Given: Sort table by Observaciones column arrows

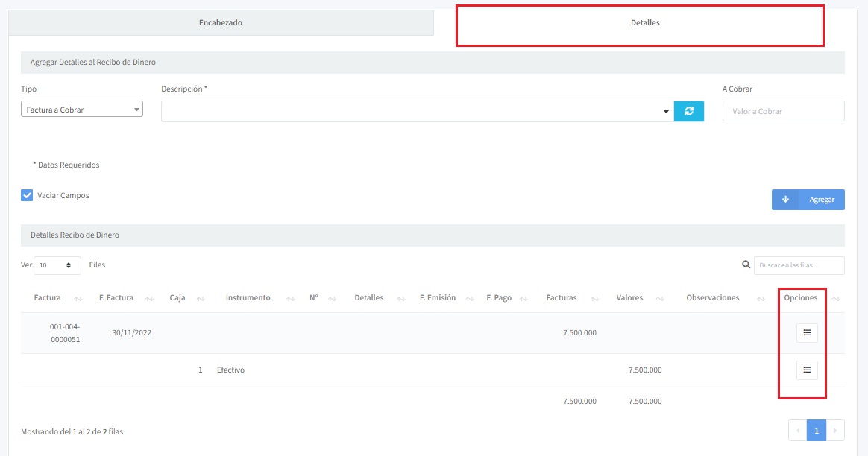Looking at the screenshot, I should (761, 298).
